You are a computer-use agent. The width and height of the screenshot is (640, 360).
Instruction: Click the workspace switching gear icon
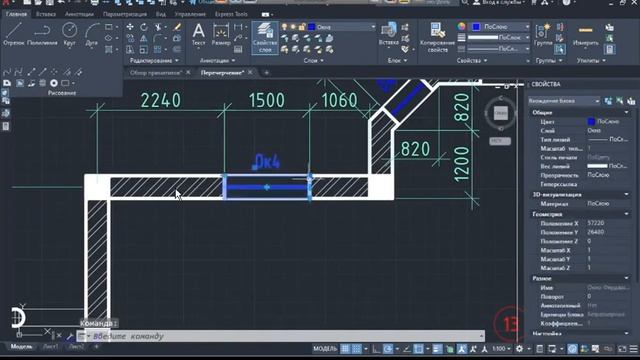(x=519, y=349)
